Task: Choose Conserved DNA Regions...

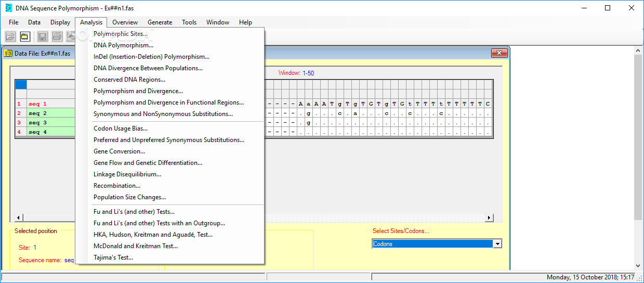Action: tap(170, 80)
